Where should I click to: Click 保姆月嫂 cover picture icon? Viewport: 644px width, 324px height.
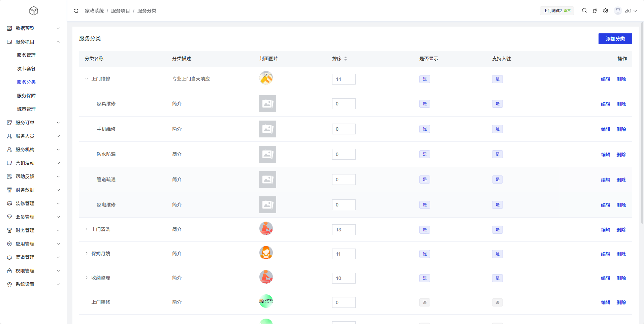click(266, 253)
